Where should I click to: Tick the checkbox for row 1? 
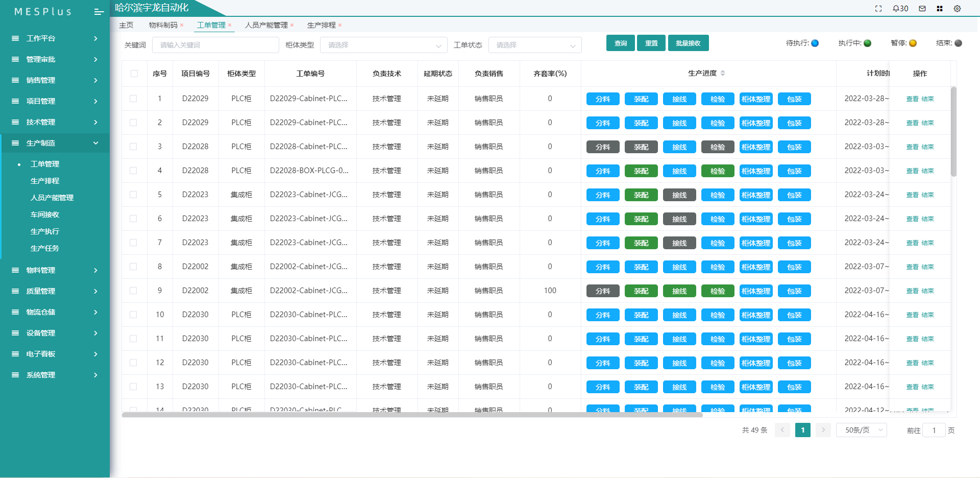point(133,99)
